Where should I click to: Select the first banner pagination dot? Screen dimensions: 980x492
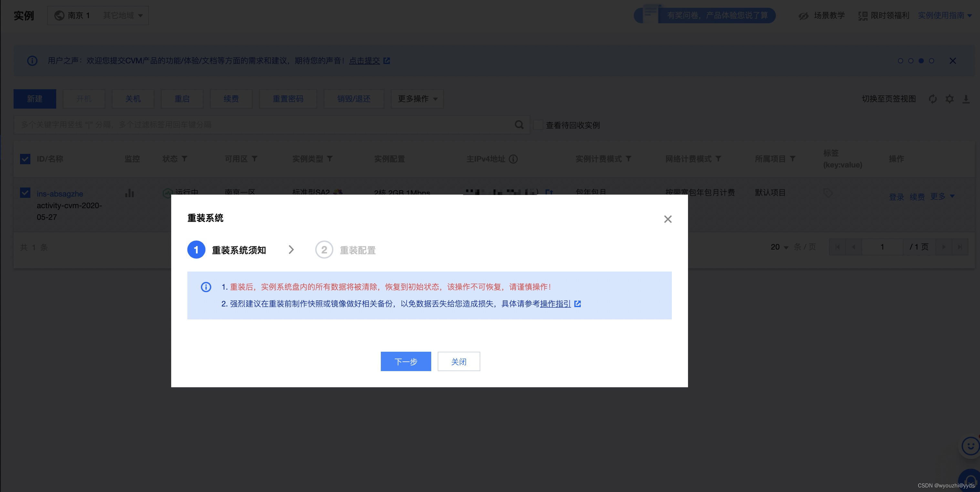(901, 60)
